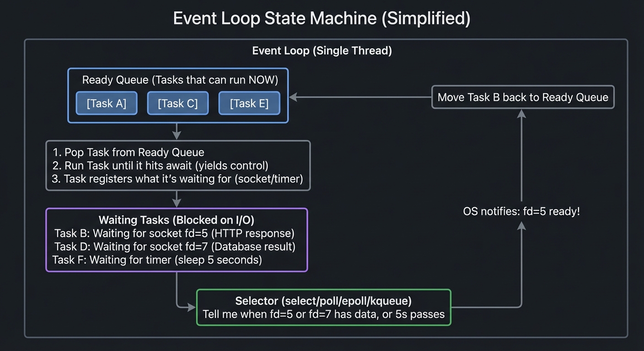Select the Task C box

pyautogui.click(x=178, y=103)
